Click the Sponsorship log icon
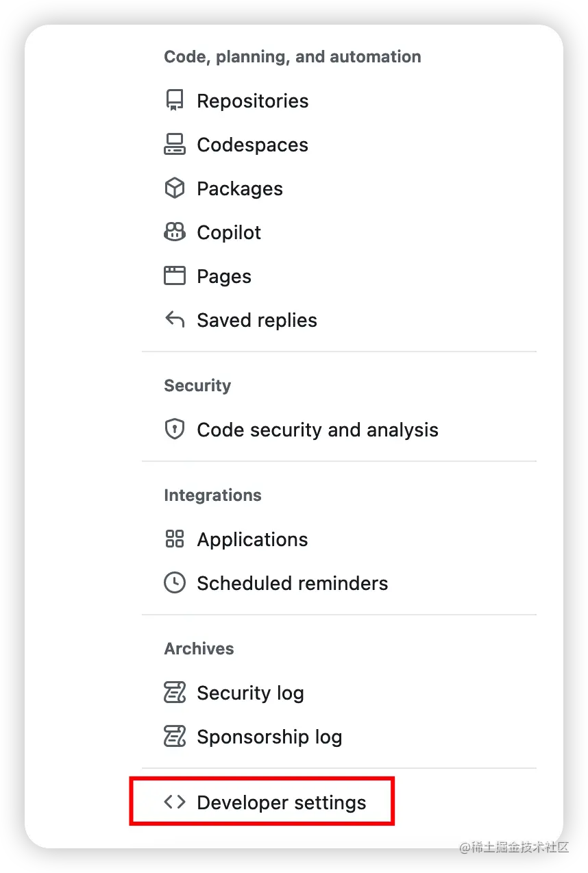The width and height of the screenshot is (588, 873). tap(175, 737)
